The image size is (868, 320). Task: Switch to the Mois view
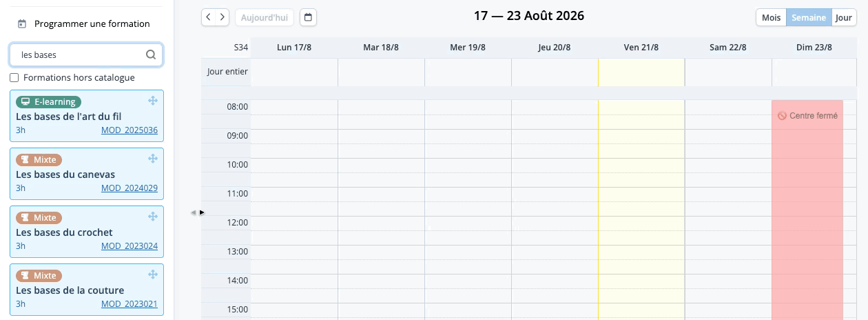(x=771, y=17)
